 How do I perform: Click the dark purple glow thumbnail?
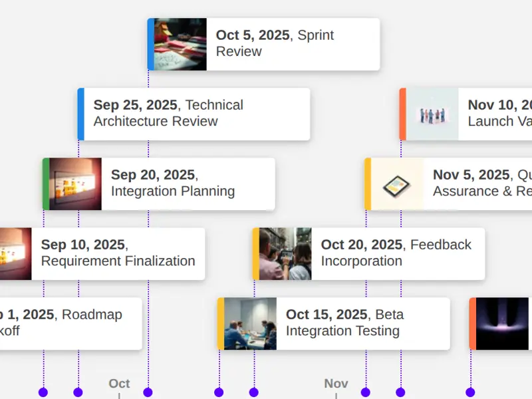[503, 324]
